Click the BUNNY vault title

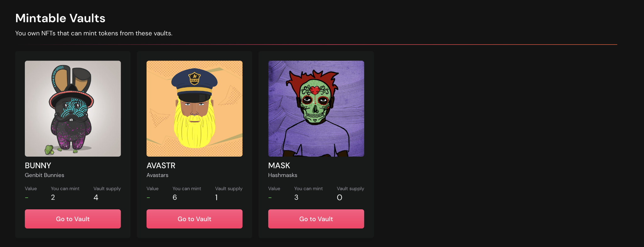click(38, 165)
